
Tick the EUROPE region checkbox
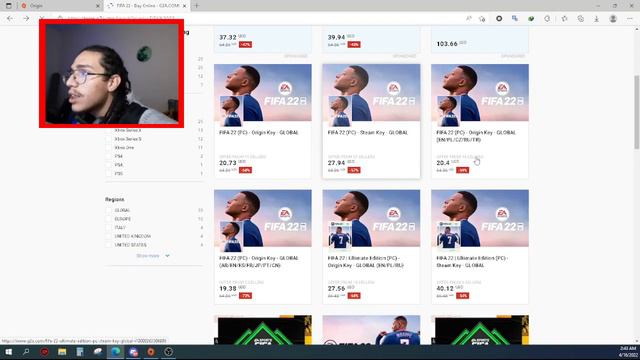pos(109,219)
